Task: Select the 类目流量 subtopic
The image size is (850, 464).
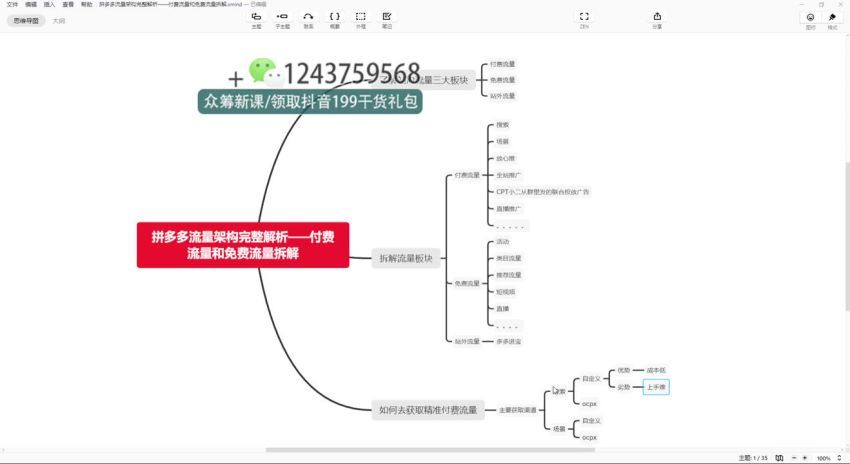Action: pyautogui.click(x=508, y=258)
